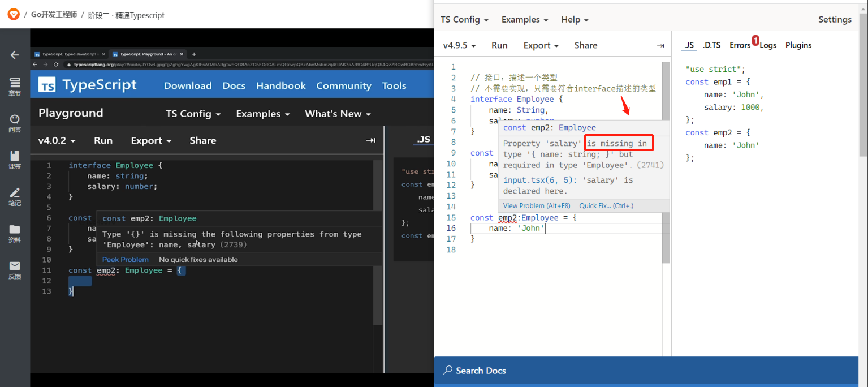The image size is (868, 387).
Task: Click Docs in the TypeScript site nav
Action: pos(234,85)
